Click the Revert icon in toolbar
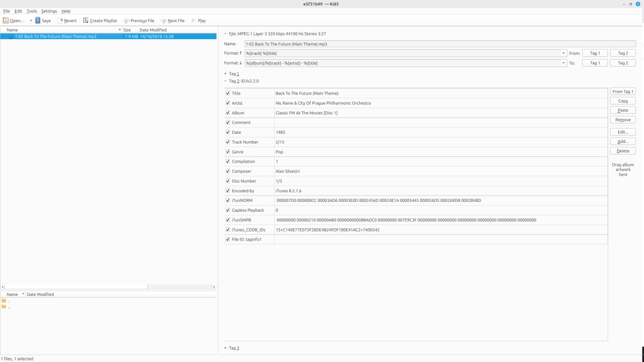The image size is (644, 362). pos(60,20)
